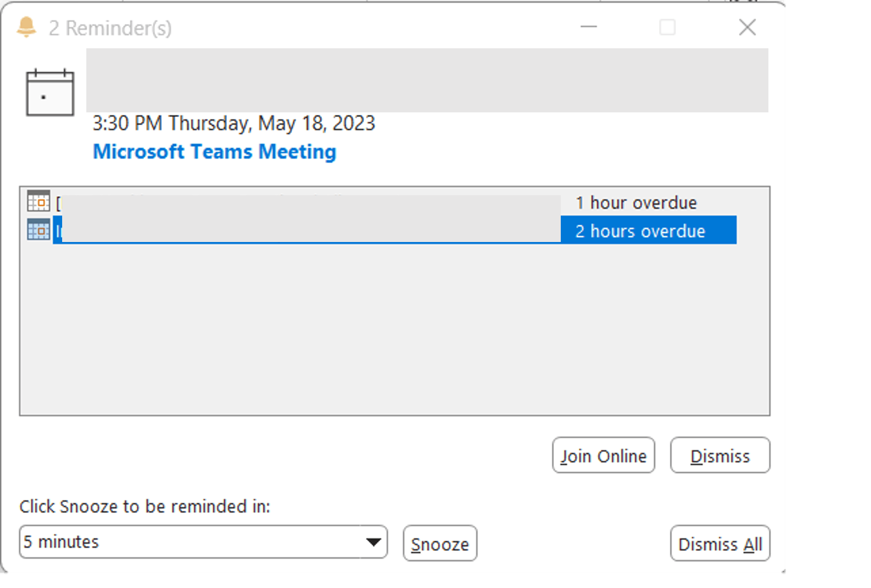The image size is (871, 588).
Task: Click Dismiss All reminders
Action: tap(720, 543)
